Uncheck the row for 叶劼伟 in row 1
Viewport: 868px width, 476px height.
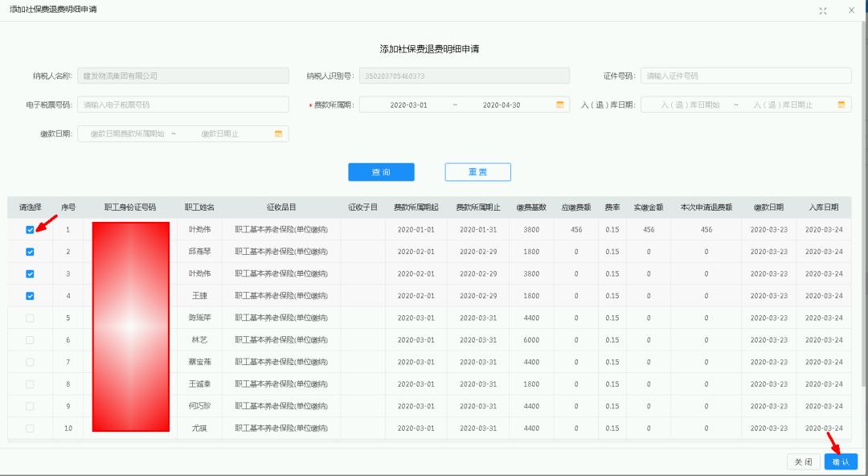point(29,229)
